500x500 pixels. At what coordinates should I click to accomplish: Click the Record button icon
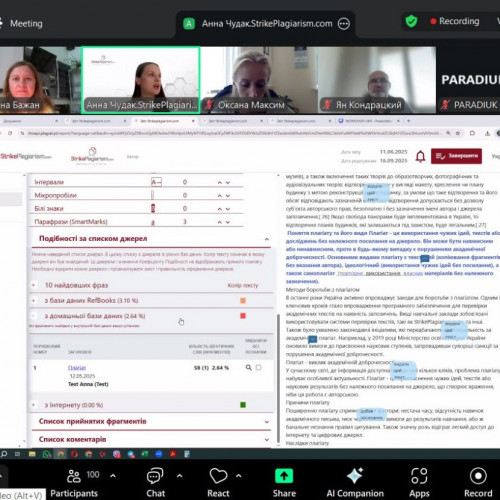478,476
